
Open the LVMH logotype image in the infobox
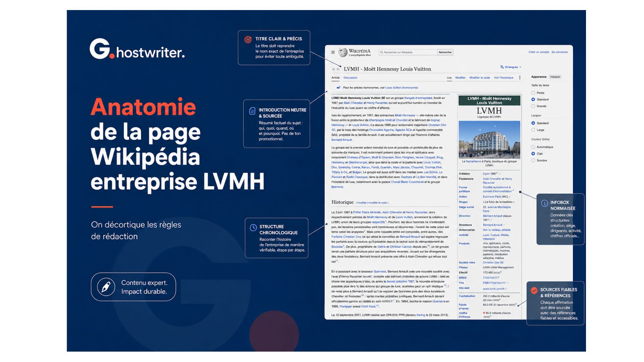click(x=489, y=111)
